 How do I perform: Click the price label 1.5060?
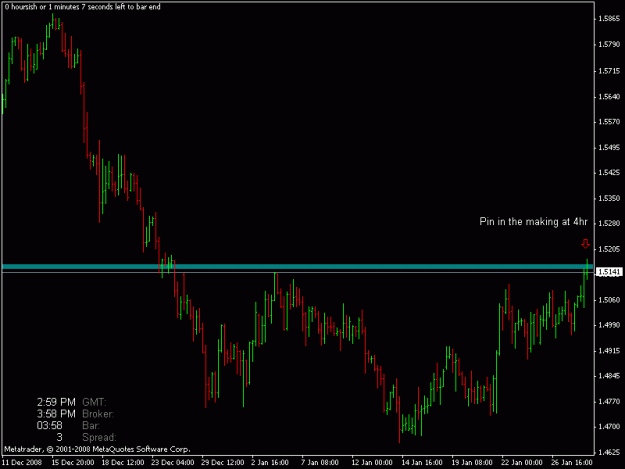(609, 300)
